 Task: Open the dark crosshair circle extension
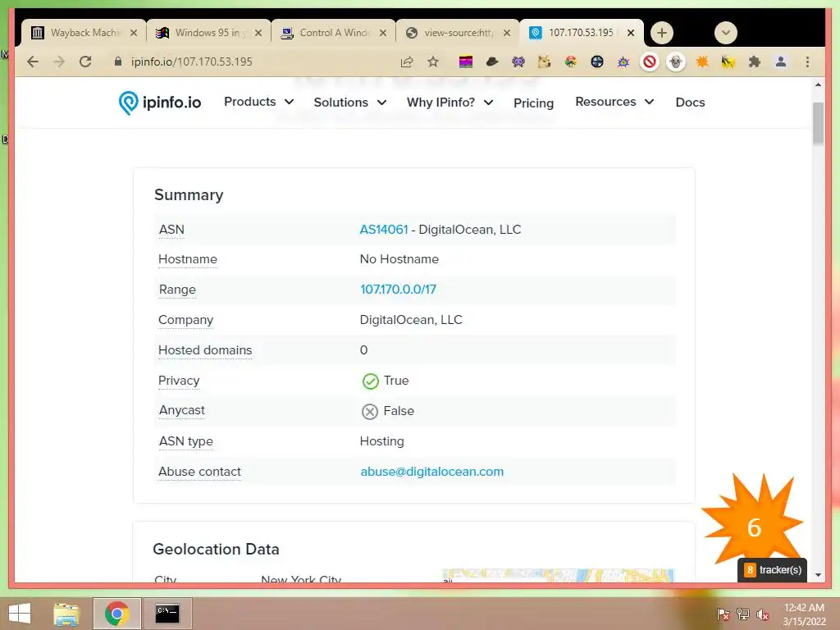point(597,62)
